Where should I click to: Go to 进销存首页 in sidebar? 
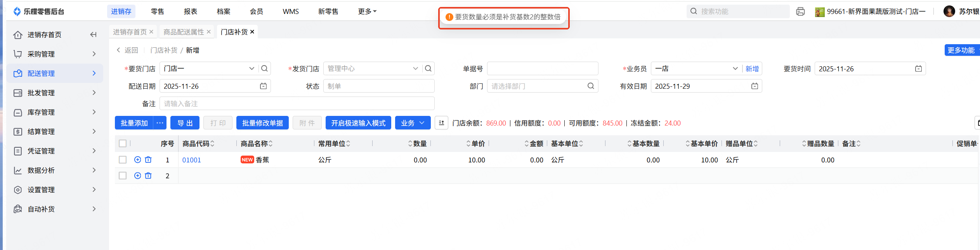(x=44, y=34)
